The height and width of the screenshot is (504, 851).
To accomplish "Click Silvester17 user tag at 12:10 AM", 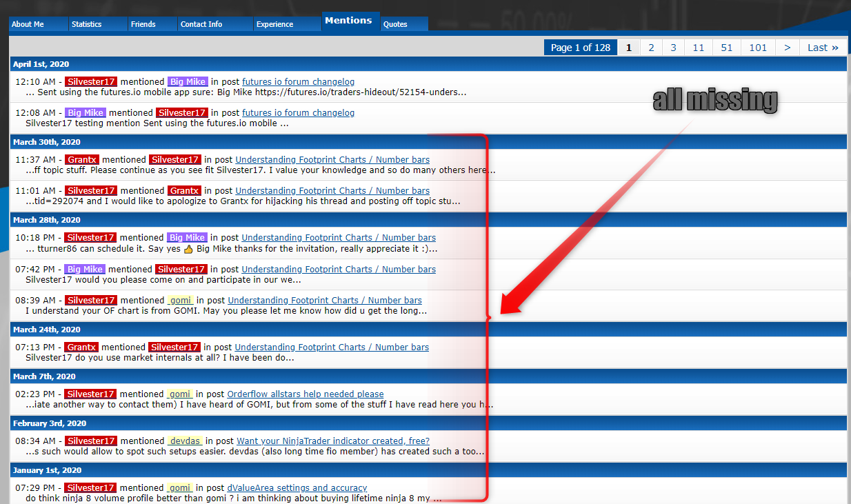I will pos(91,81).
